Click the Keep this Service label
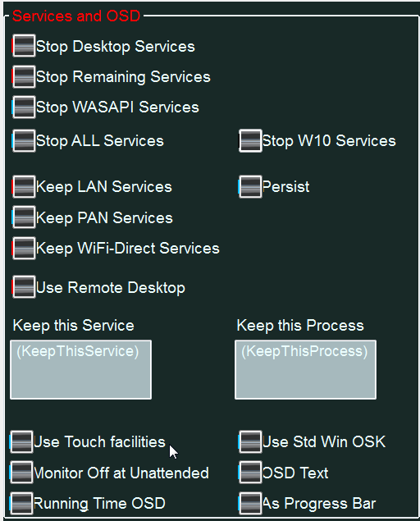420x521 pixels. [74, 326]
